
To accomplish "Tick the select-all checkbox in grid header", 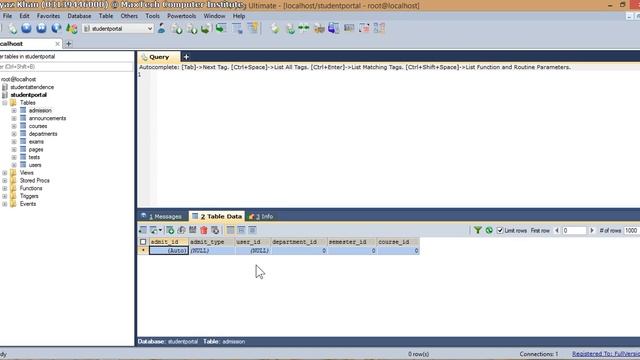I will (x=143, y=242).
